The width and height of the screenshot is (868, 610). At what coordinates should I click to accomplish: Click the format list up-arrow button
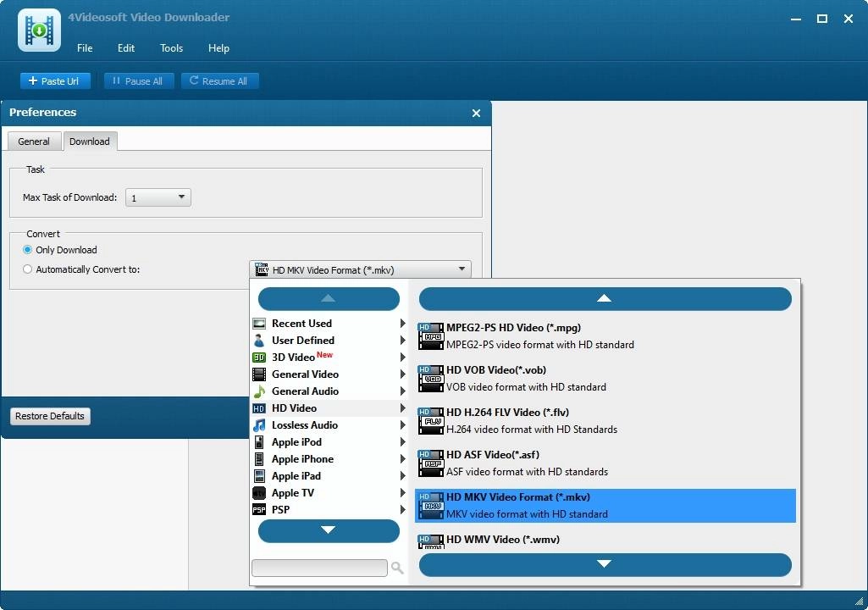pos(605,298)
